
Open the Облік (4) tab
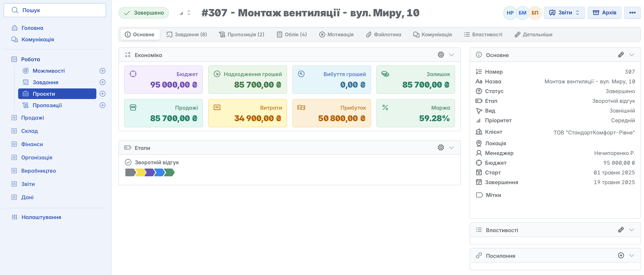coord(292,34)
